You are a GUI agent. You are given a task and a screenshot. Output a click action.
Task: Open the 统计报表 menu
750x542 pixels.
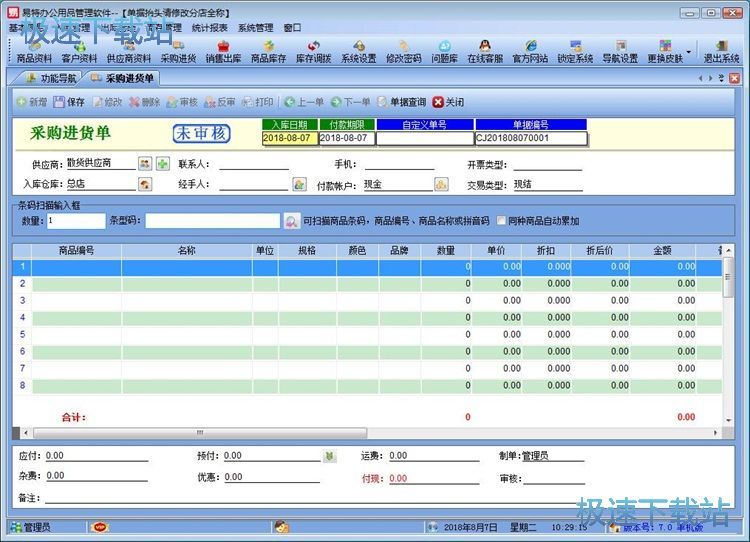[x=210, y=28]
